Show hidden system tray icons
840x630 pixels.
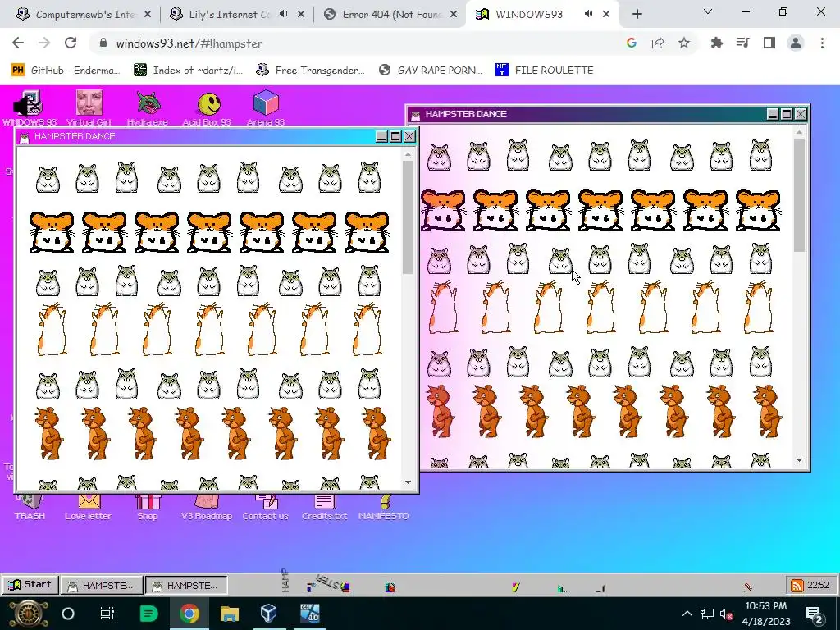coord(687,614)
